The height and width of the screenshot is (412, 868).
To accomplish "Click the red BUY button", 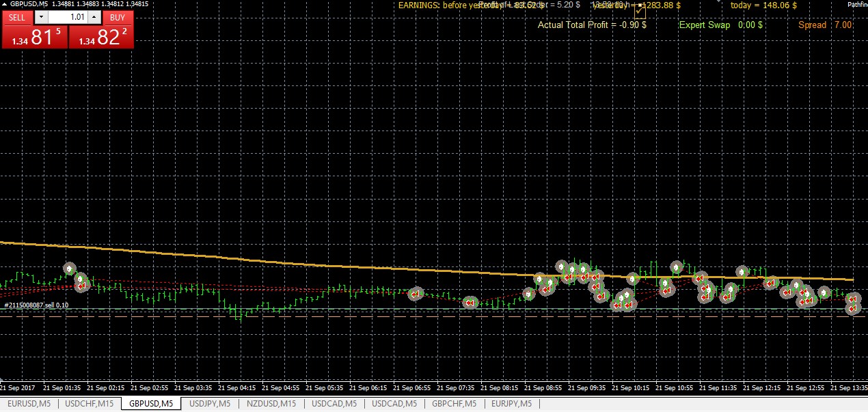I will point(118,17).
